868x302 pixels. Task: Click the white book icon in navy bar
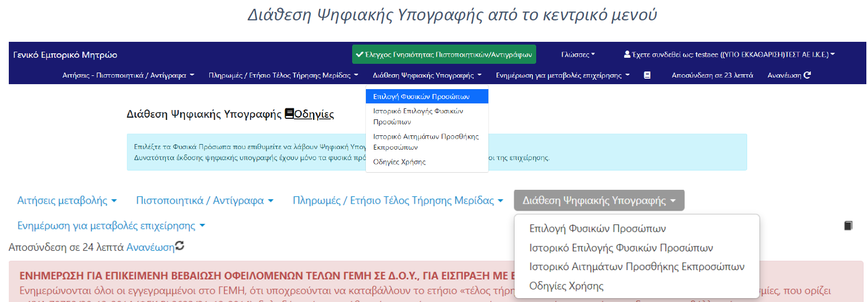(x=647, y=75)
